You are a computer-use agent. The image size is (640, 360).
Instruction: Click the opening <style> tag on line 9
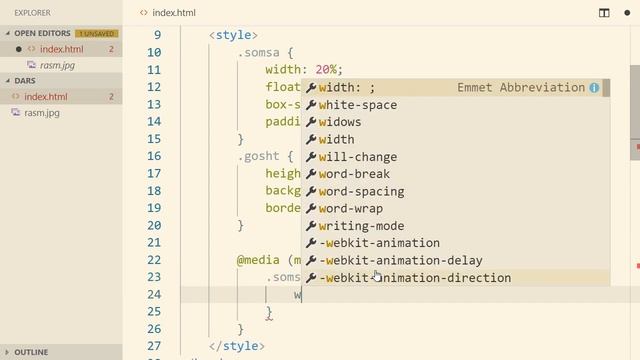[233, 35]
